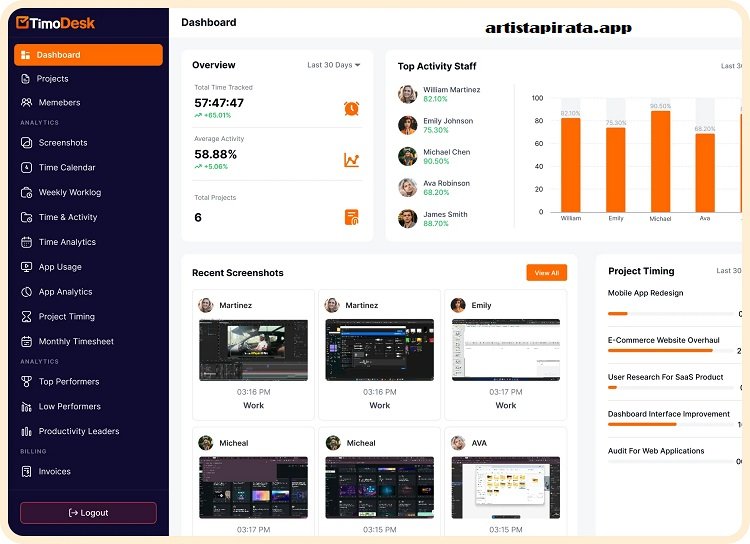Open Emily's 03:17 PM screenshot thumbnail
Screen dimensions: 750x544
click(506, 351)
